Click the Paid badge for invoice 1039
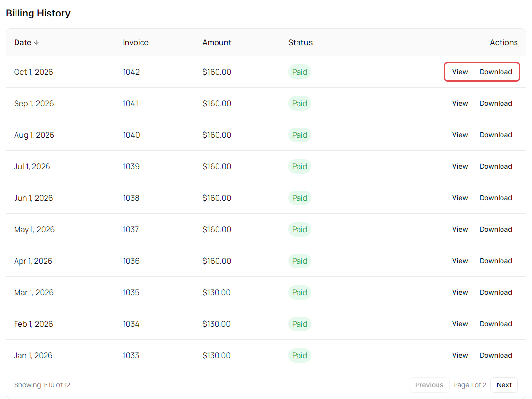This screenshot has height=399, width=532. coord(299,166)
